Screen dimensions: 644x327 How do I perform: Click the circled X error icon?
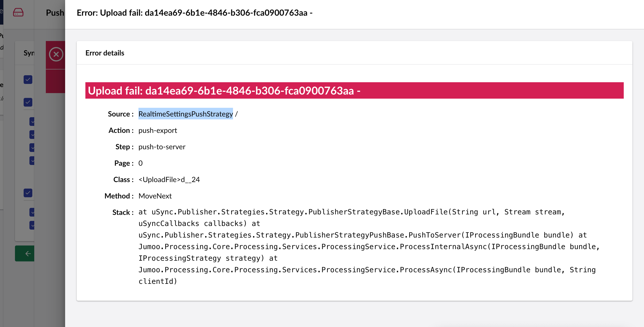pos(56,54)
